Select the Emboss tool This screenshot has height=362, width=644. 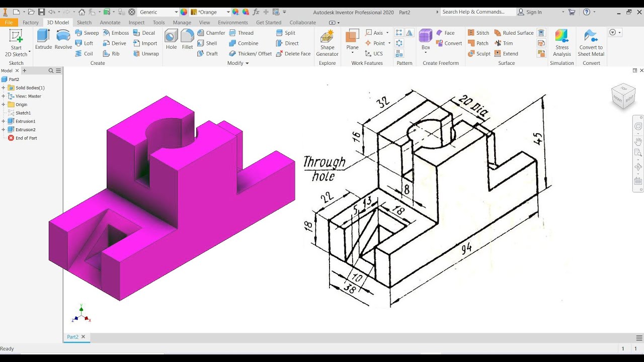pyautogui.click(x=116, y=33)
